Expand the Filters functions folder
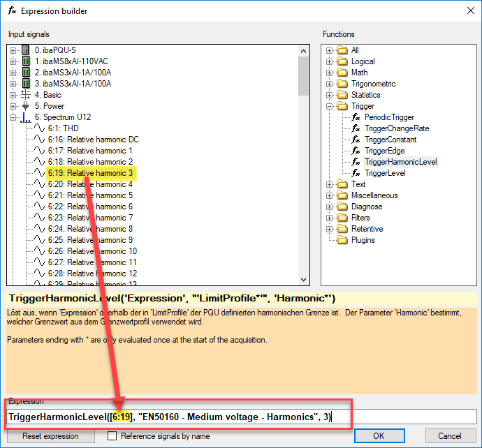482x448 pixels. [329, 218]
